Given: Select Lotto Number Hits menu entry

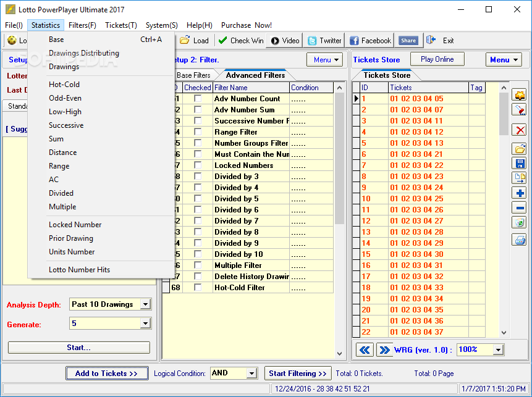Looking at the screenshot, I should [101, 270].
